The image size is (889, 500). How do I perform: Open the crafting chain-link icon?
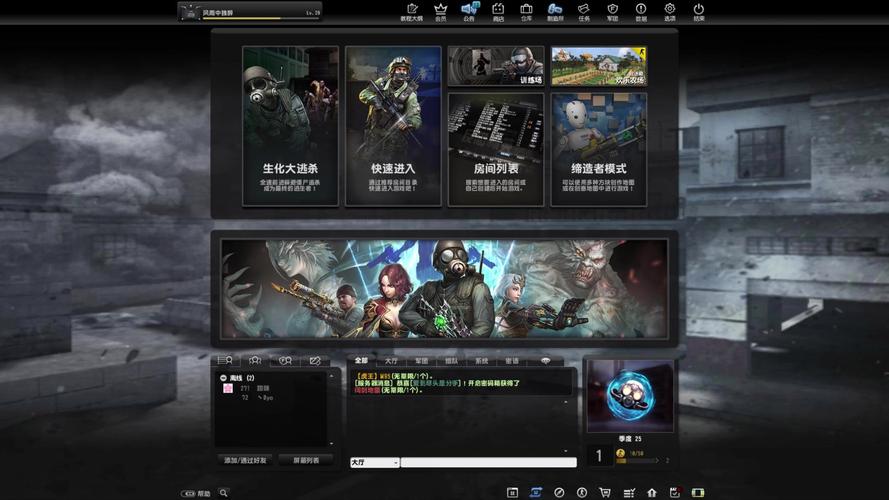[x=555, y=11]
